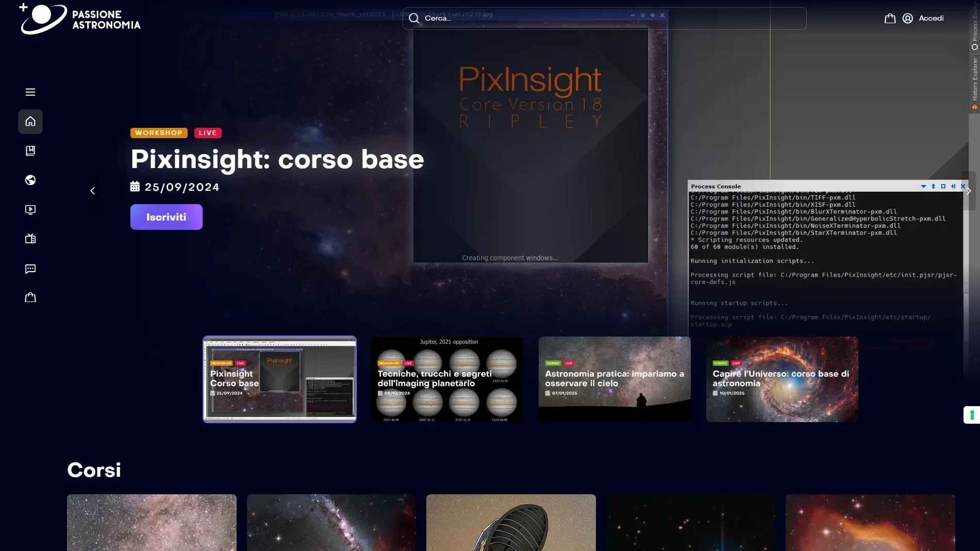Expand the sidebar with the hamburger menu
The height and width of the screenshot is (551, 980).
pyautogui.click(x=30, y=92)
